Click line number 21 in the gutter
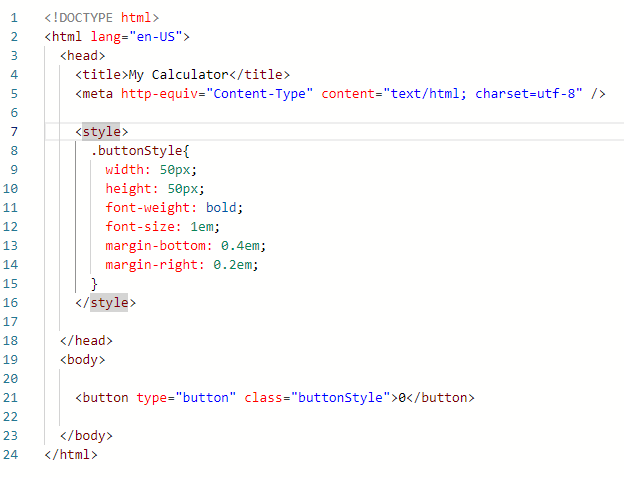Image resolution: width=624 pixels, height=478 pixels. click(14, 397)
